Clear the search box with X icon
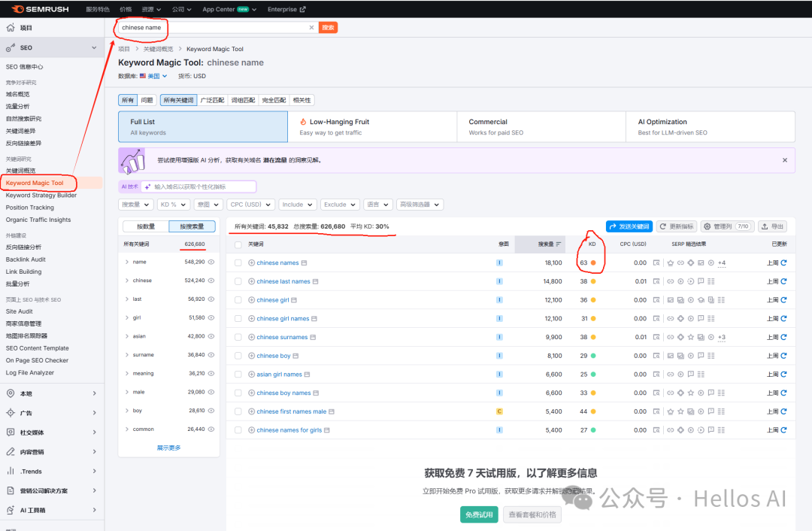This screenshot has width=812, height=531. (311, 28)
